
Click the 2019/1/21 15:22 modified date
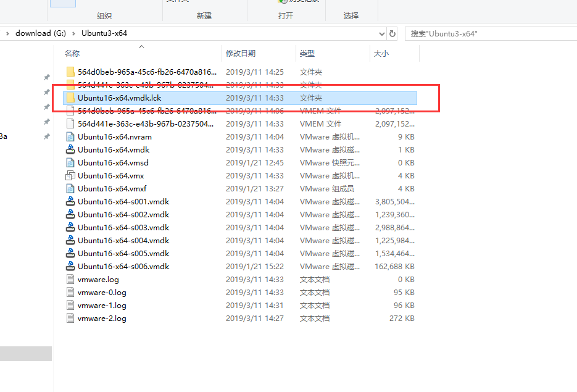[x=255, y=267]
